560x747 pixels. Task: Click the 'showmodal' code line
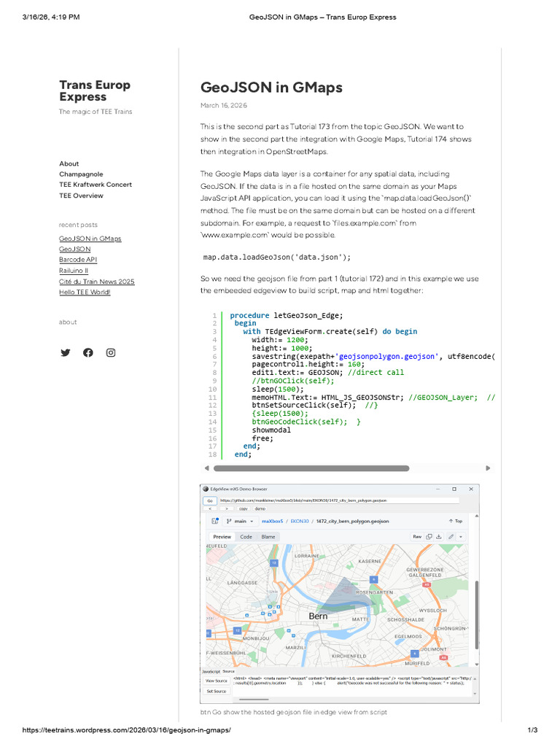271,430
